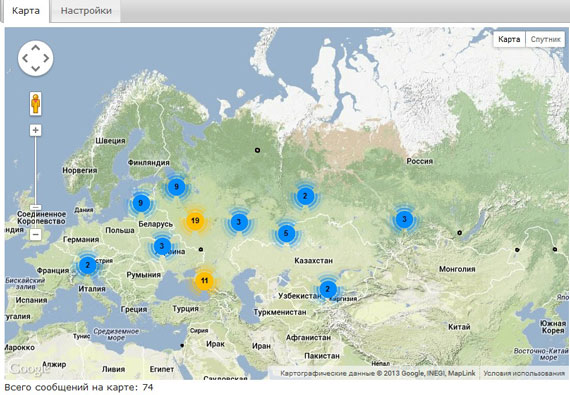Click the blue cluster with 5 messages

pyautogui.click(x=286, y=233)
